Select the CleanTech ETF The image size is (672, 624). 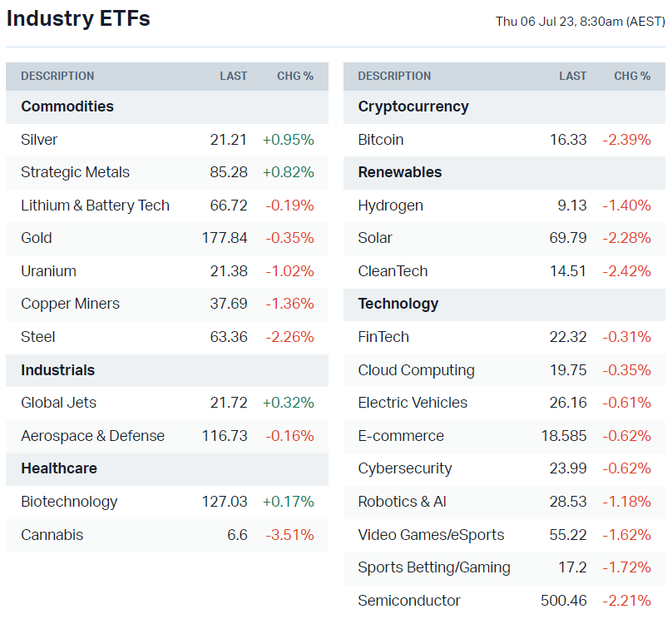click(393, 271)
